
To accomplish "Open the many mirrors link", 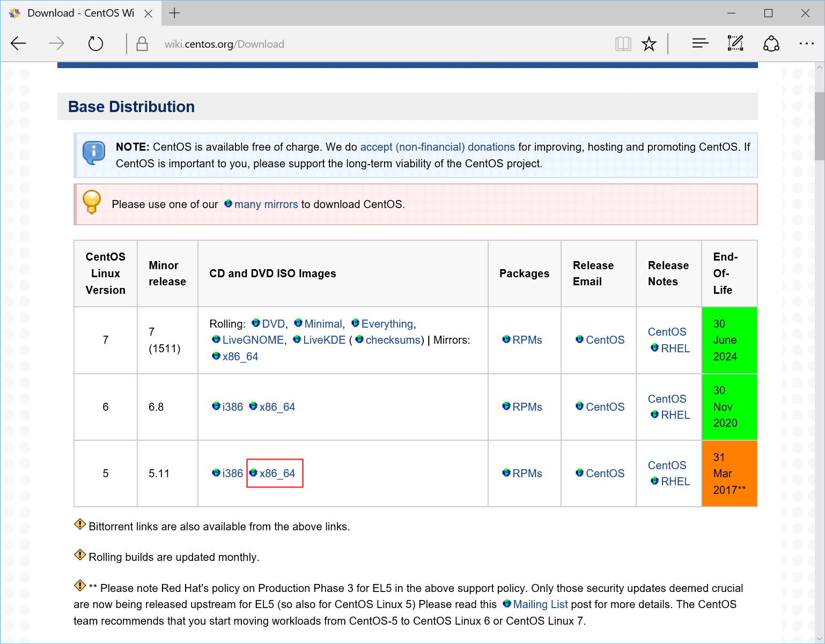I will click(261, 204).
